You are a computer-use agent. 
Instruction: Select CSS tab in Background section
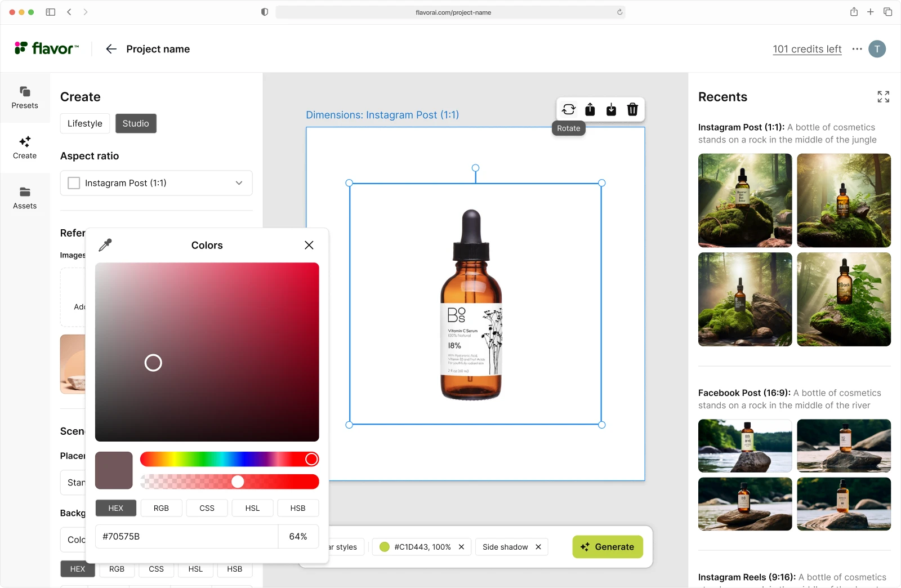tap(156, 569)
